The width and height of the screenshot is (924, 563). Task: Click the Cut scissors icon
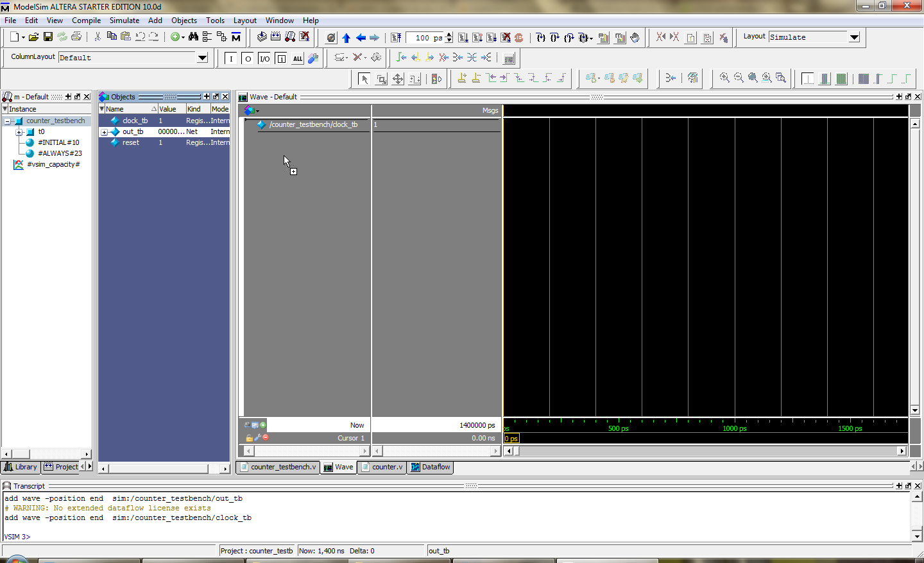[98, 37]
